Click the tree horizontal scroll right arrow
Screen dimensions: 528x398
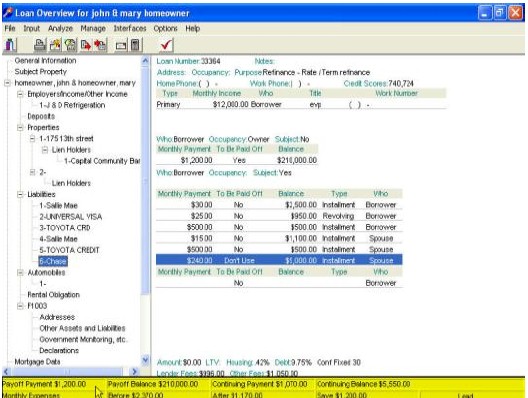pos(134,371)
